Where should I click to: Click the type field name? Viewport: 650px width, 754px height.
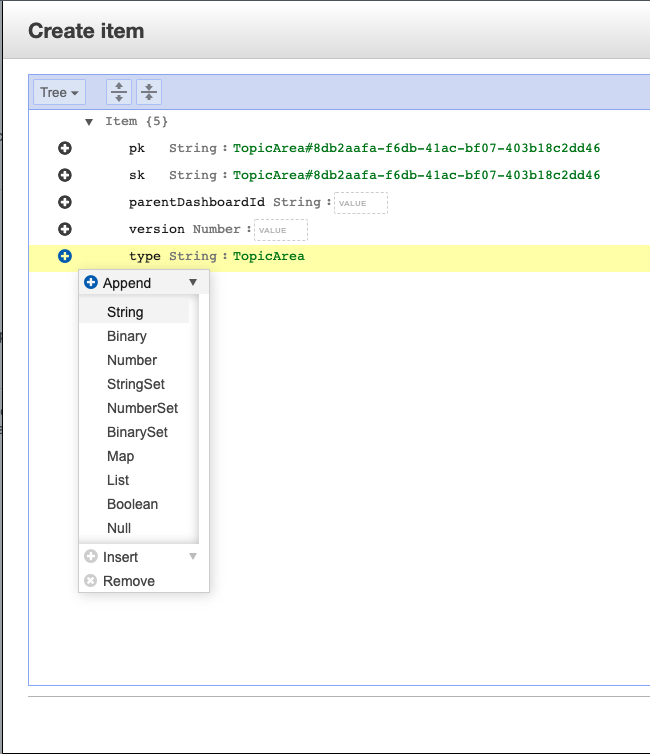145,256
